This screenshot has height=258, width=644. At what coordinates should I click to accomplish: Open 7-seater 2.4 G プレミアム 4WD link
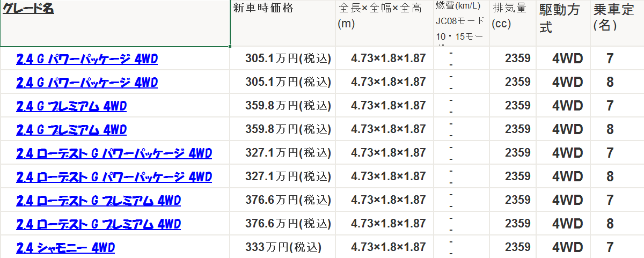[x=71, y=106]
